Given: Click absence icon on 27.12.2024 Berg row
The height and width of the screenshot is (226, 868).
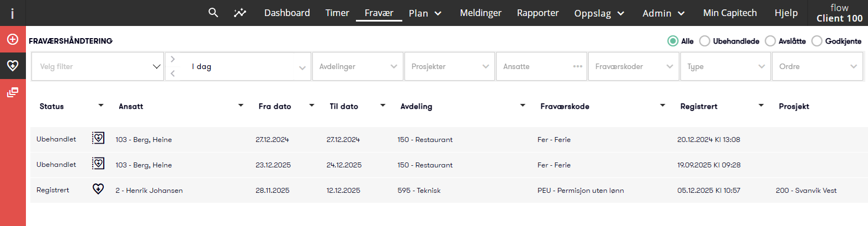Looking at the screenshot, I should click(x=98, y=138).
